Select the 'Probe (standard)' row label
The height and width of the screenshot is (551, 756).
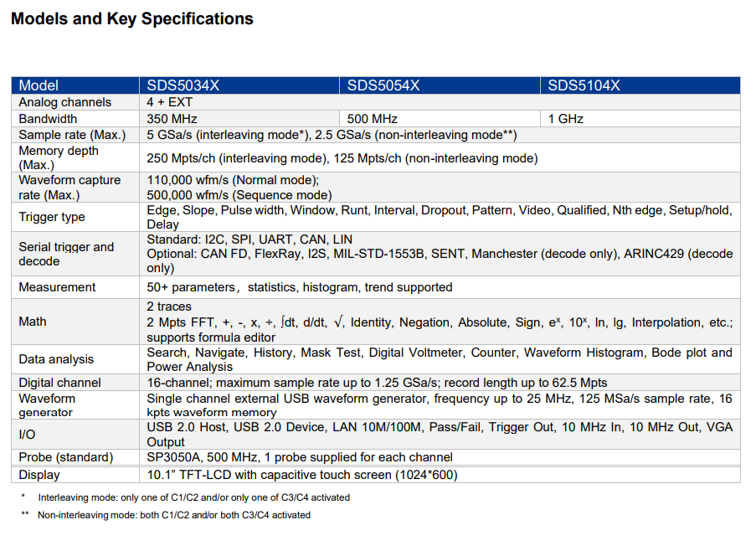coord(65,457)
